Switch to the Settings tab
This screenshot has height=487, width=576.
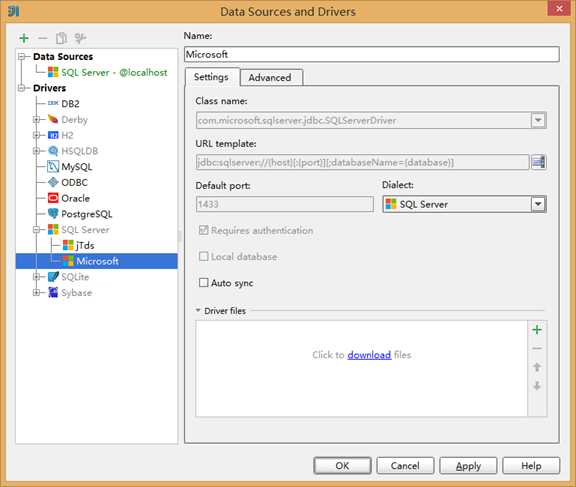211,77
